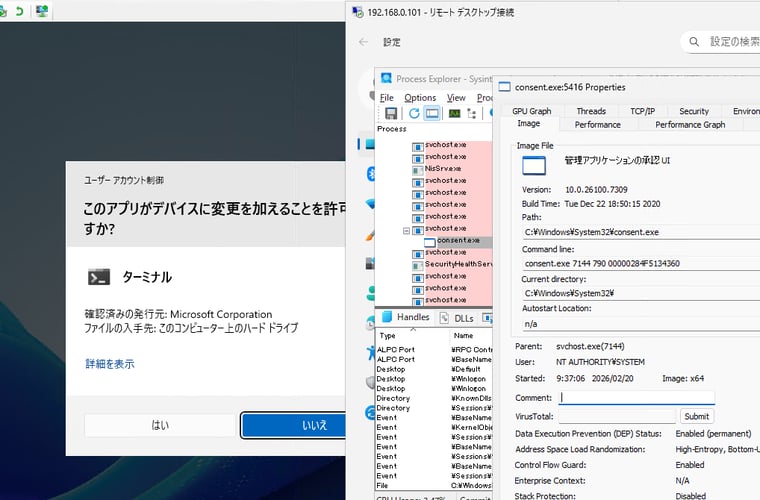Select the consent.exe process row
The width and height of the screenshot is (760, 500).
point(458,241)
